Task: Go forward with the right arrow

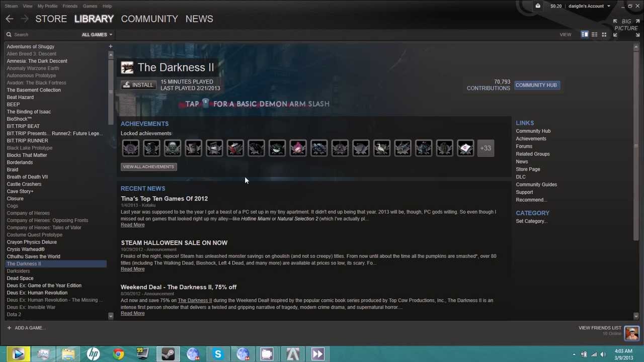Action: tap(24, 19)
